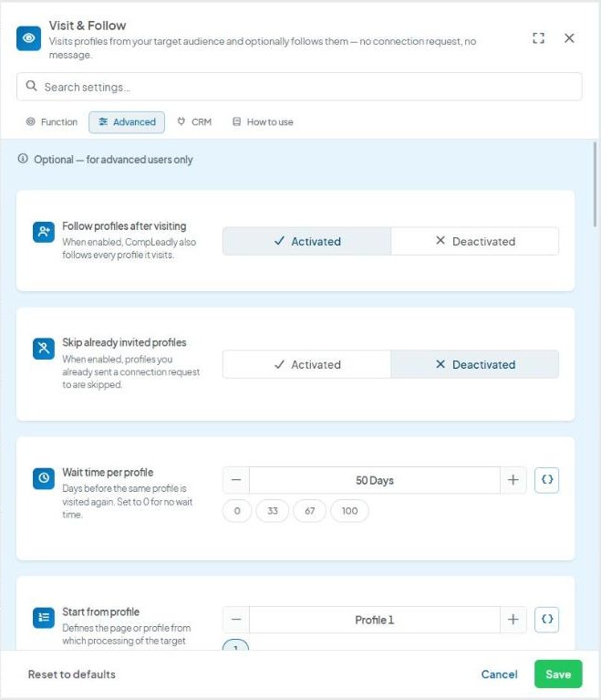Viewport: 601px width, 700px height.
Task: Click the 'Follow profiles after visiting' heading
Action: click(124, 226)
